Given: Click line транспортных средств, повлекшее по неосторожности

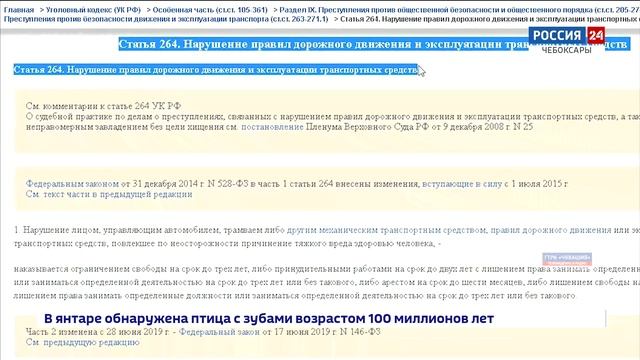Looking at the screenshot, I should point(227,244).
